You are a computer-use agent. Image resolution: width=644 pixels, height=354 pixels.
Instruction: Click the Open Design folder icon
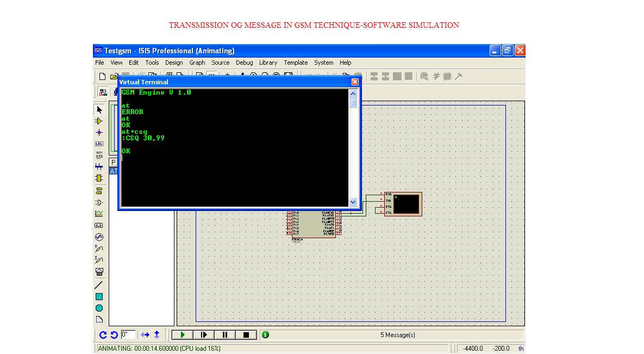click(x=114, y=76)
